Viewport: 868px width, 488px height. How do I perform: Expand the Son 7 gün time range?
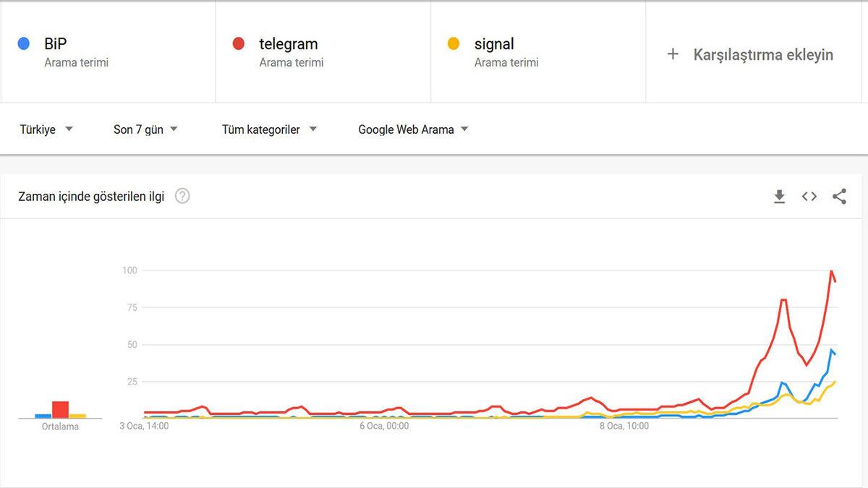[x=145, y=129]
